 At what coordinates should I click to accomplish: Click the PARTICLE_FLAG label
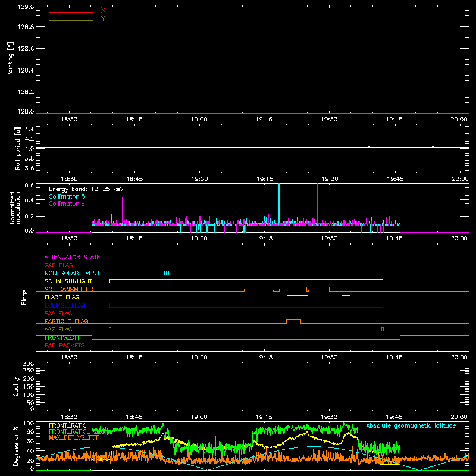click(67, 321)
